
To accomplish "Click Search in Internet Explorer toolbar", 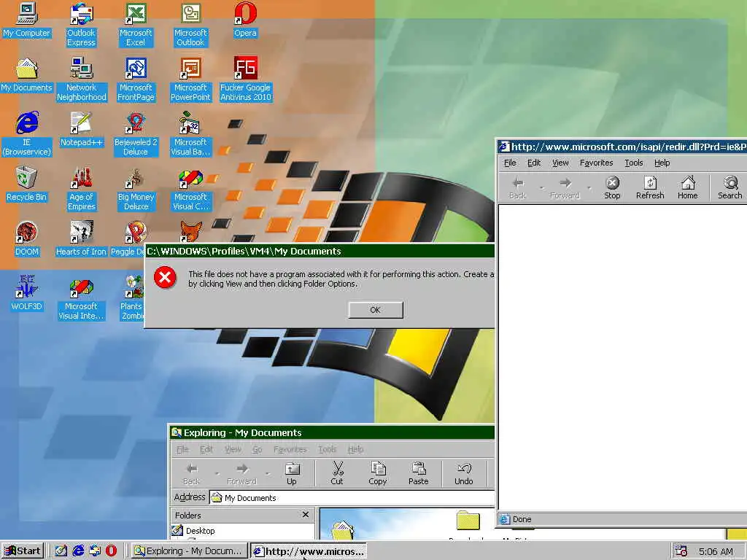I will (729, 187).
